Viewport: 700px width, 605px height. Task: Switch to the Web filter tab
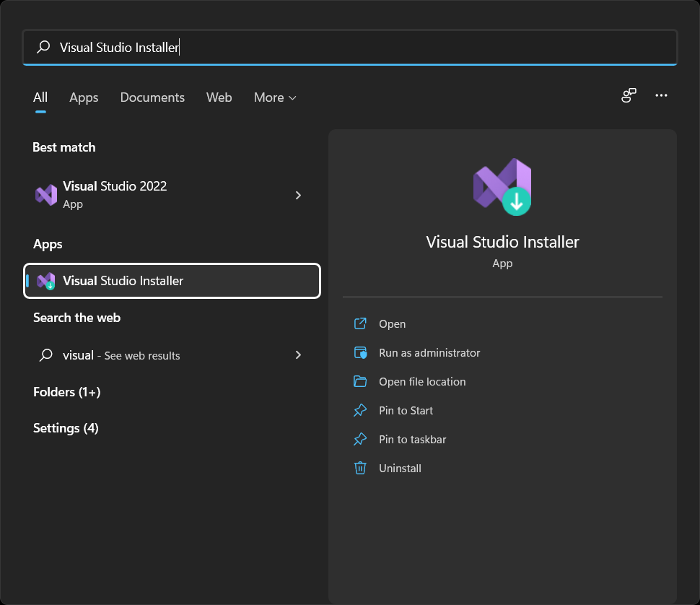click(219, 97)
